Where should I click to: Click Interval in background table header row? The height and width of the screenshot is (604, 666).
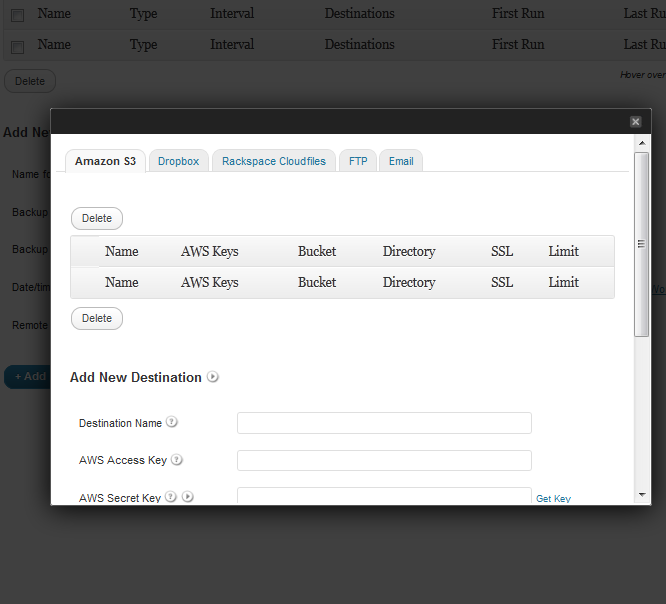tap(232, 13)
